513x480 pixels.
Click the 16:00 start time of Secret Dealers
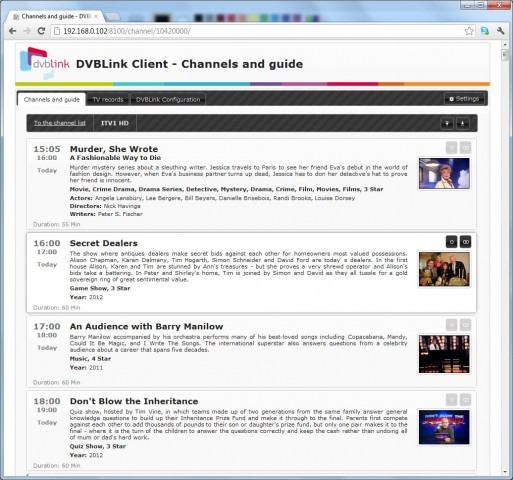coord(47,243)
